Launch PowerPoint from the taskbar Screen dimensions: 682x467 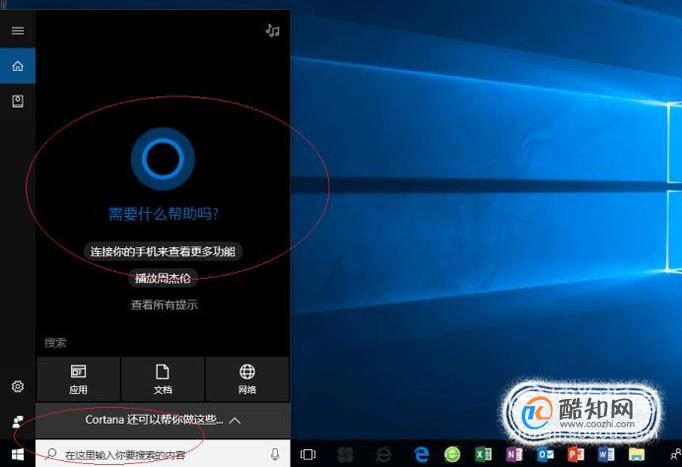(576, 454)
